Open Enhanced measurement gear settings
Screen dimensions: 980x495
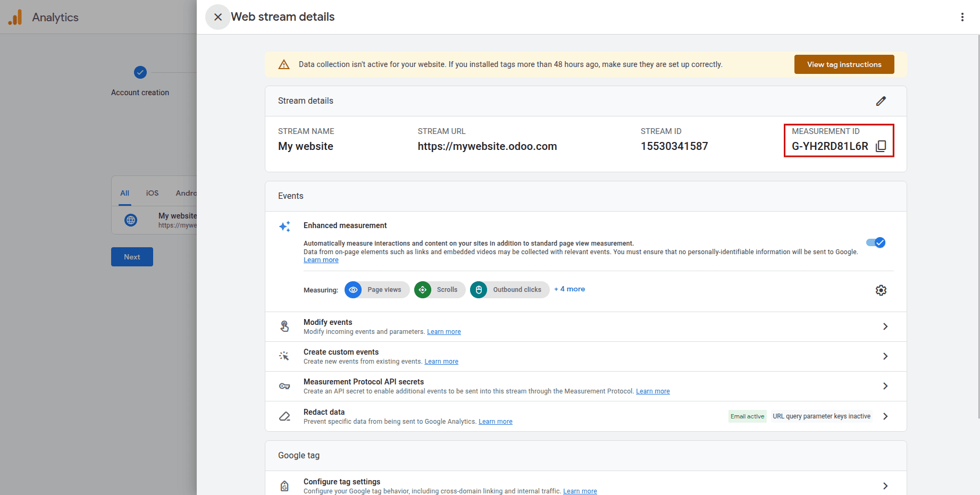(x=881, y=290)
